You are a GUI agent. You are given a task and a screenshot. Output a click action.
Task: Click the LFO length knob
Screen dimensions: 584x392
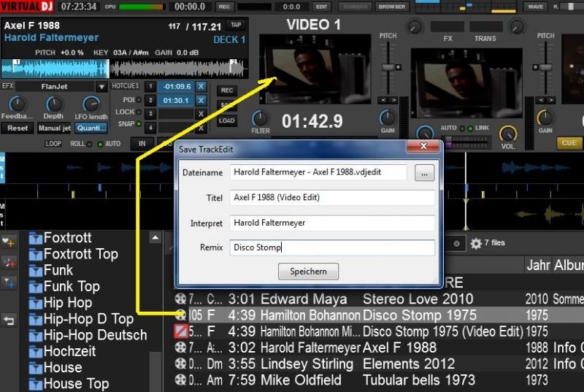pyautogui.click(x=91, y=104)
